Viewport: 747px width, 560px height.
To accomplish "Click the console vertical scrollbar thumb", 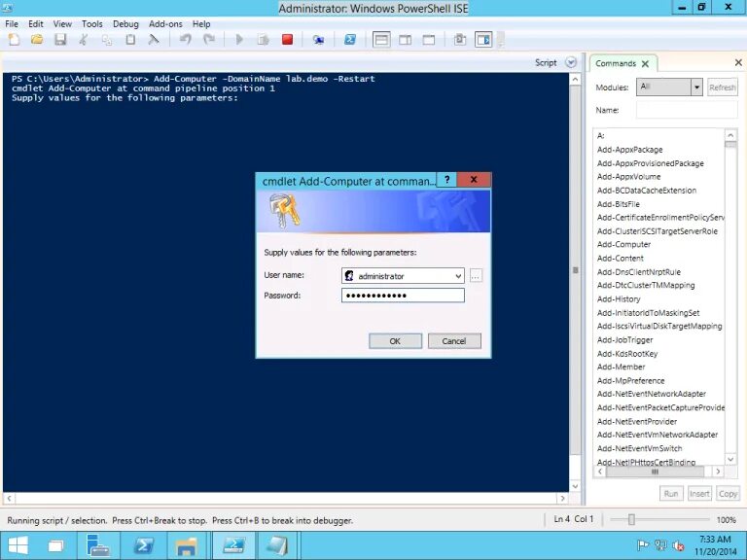I will 575,270.
